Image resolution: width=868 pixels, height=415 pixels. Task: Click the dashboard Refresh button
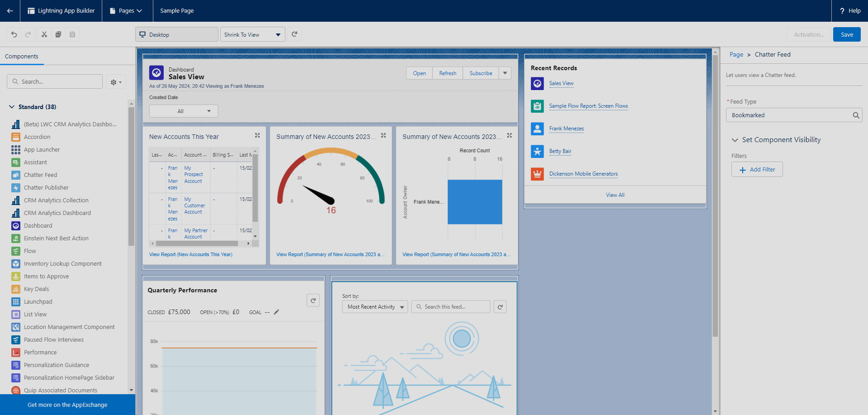point(448,73)
